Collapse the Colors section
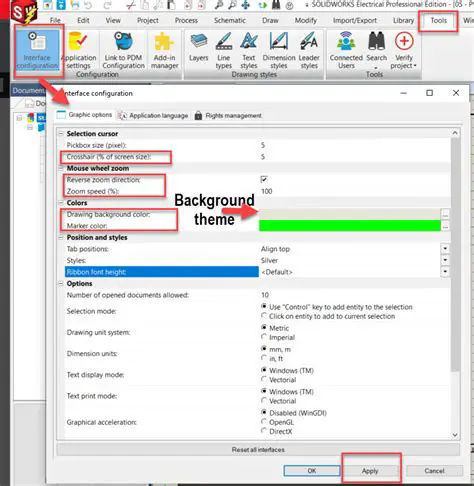Viewport: 474px width, 486px height. [61, 203]
